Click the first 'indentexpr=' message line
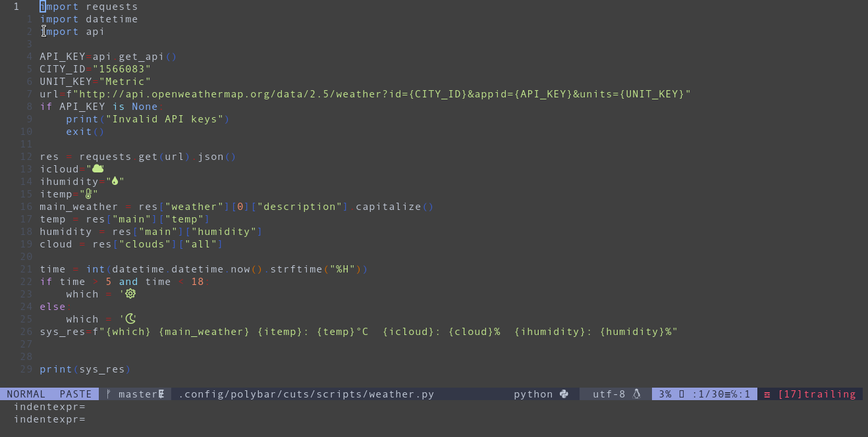This screenshot has height=437, width=868. (x=49, y=407)
